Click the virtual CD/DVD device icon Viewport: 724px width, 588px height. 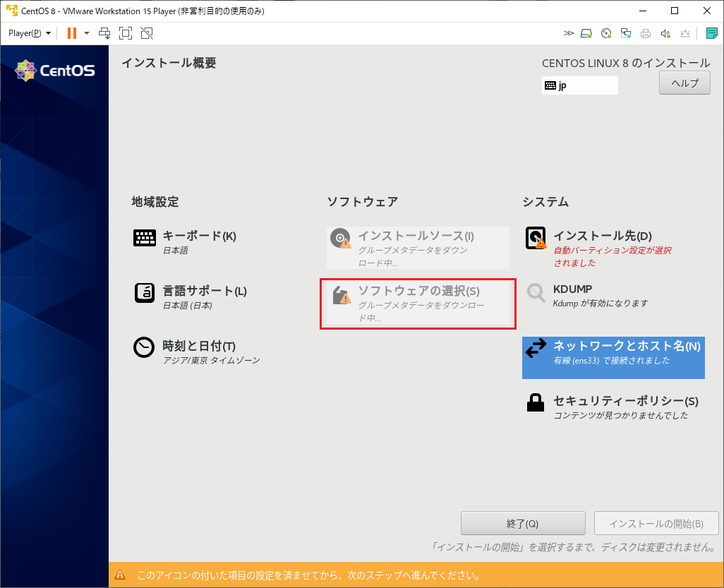click(605, 33)
